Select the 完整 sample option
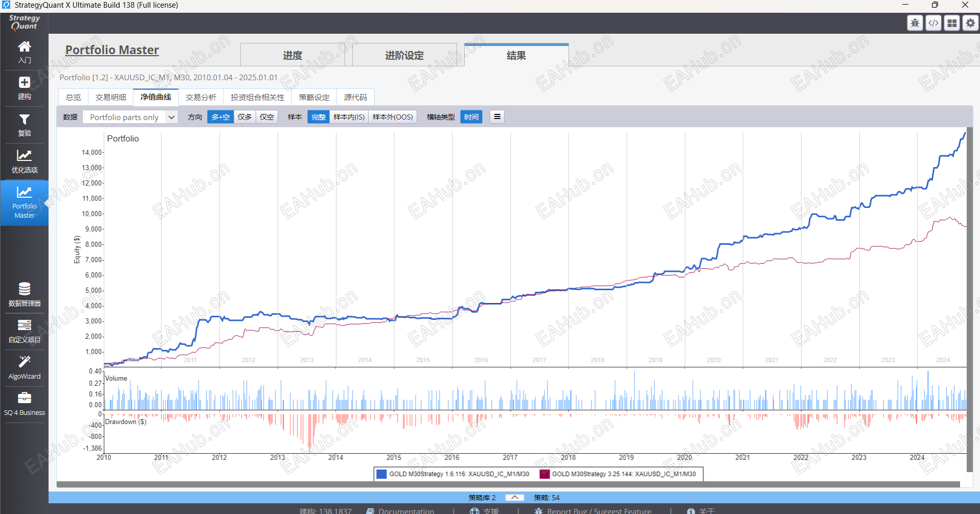Screen dimensions: 980x514 (x=318, y=117)
